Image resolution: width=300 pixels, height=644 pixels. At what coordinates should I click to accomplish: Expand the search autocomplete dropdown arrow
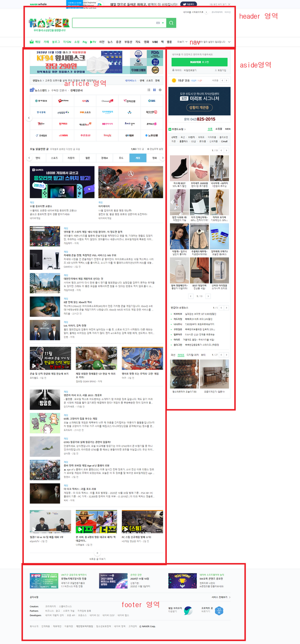(163, 23)
